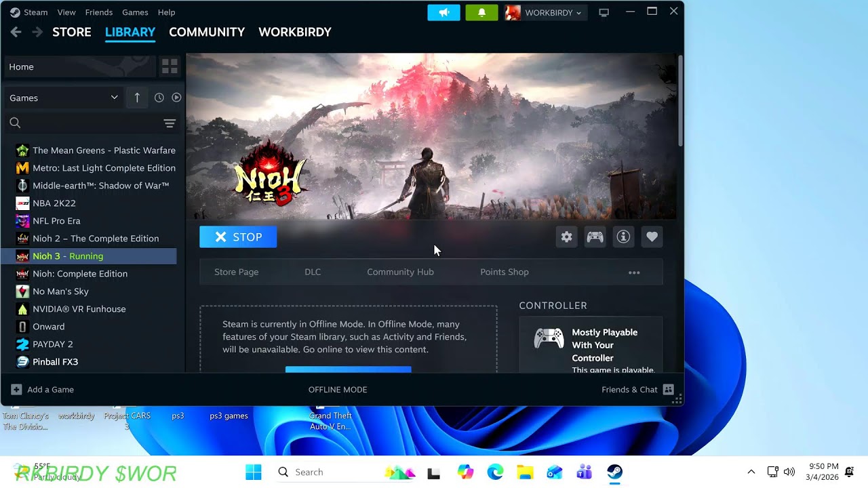Open the DLC link
Screen dimensions: 868x488
313,272
